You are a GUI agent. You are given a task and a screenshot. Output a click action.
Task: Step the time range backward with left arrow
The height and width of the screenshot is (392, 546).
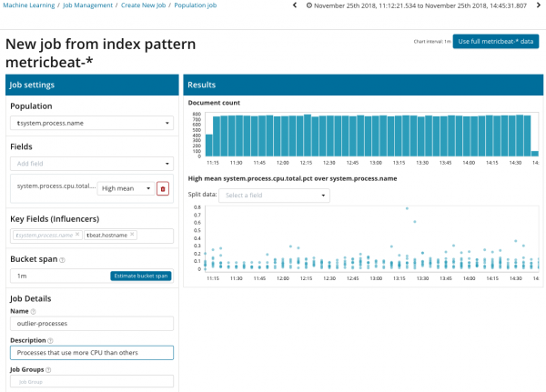click(295, 6)
